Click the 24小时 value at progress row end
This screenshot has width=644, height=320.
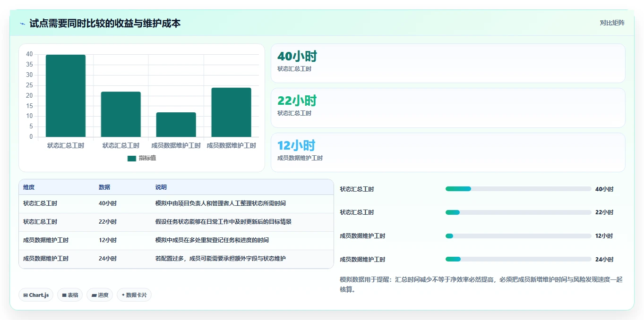click(604, 260)
